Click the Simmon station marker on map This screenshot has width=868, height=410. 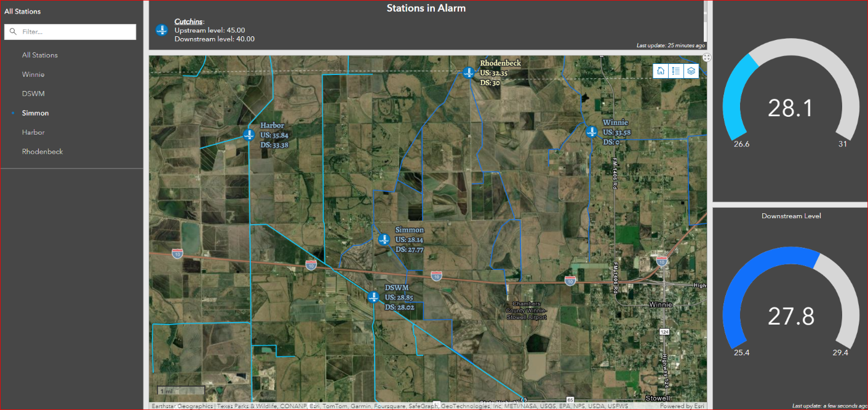coord(384,240)
